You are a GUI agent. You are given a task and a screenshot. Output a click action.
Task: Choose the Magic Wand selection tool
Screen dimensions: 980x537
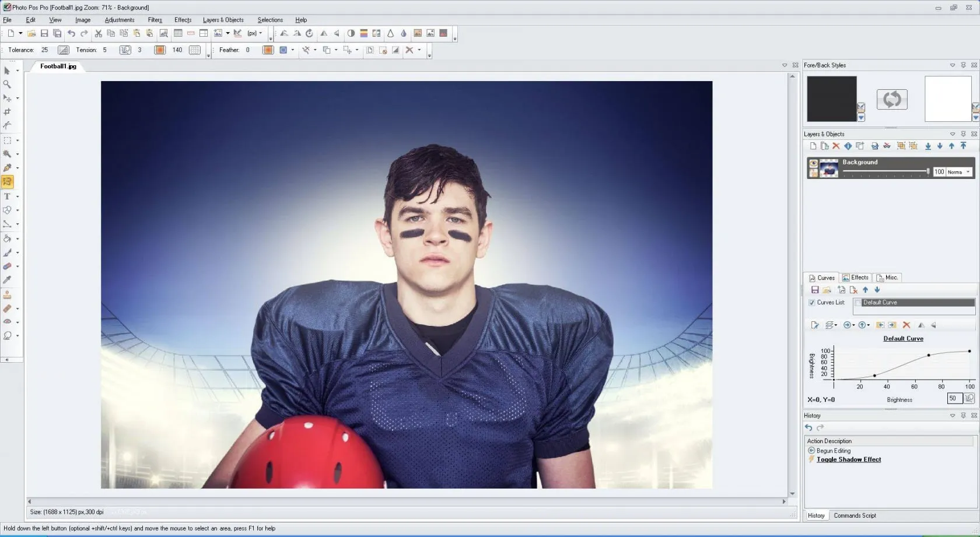[x=8, y=154]
